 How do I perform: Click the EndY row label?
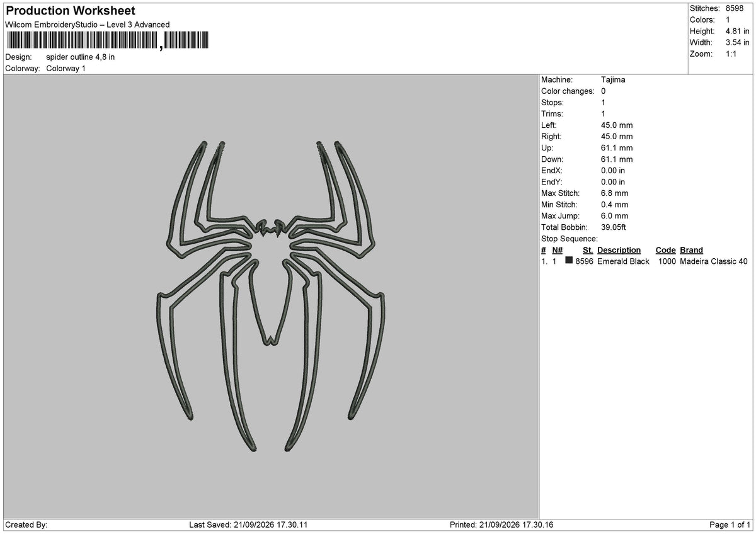tap(552, 182)
